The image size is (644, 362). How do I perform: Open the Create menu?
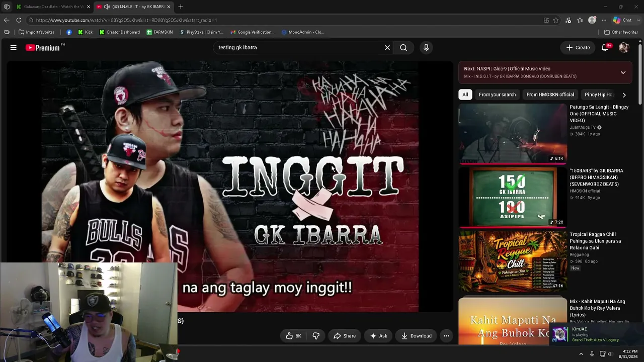578,48
